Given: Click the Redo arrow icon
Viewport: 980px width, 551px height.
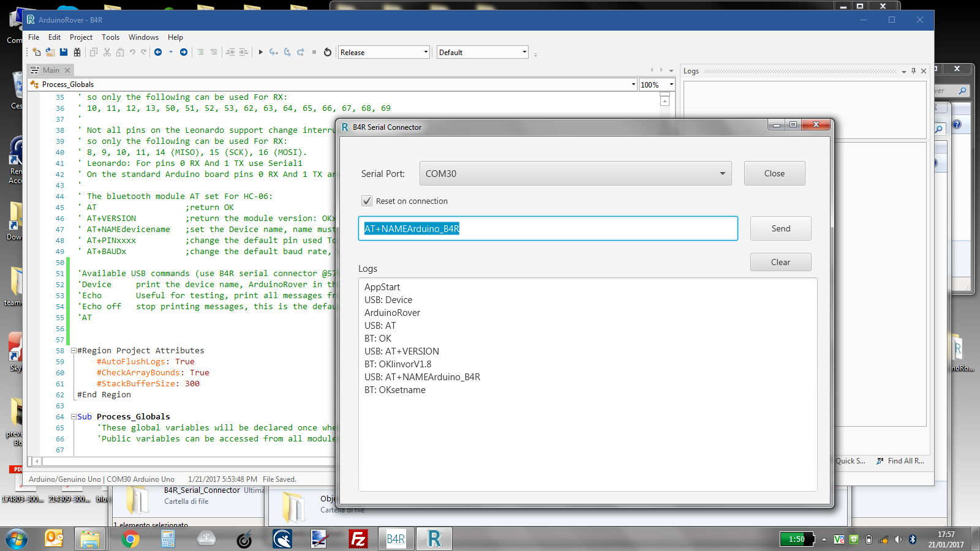Looking at the screenshot, I should (144, 52).
